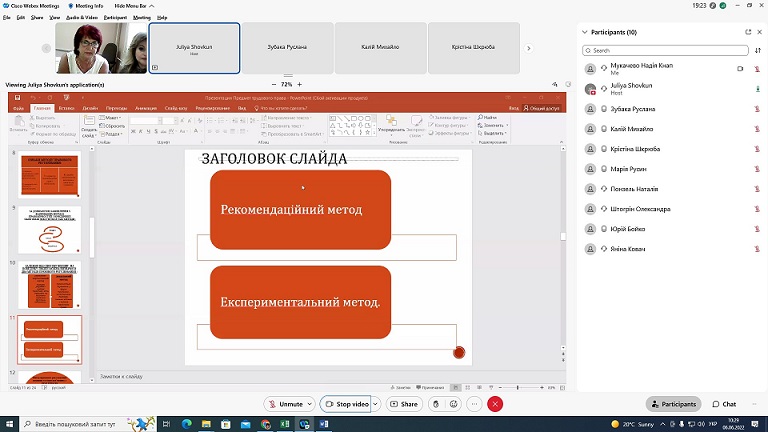Image resolution: width=768 pixels, height=432 pixels.
Task: Open video options arrow beside Stop video
Action: pos(375,404)
